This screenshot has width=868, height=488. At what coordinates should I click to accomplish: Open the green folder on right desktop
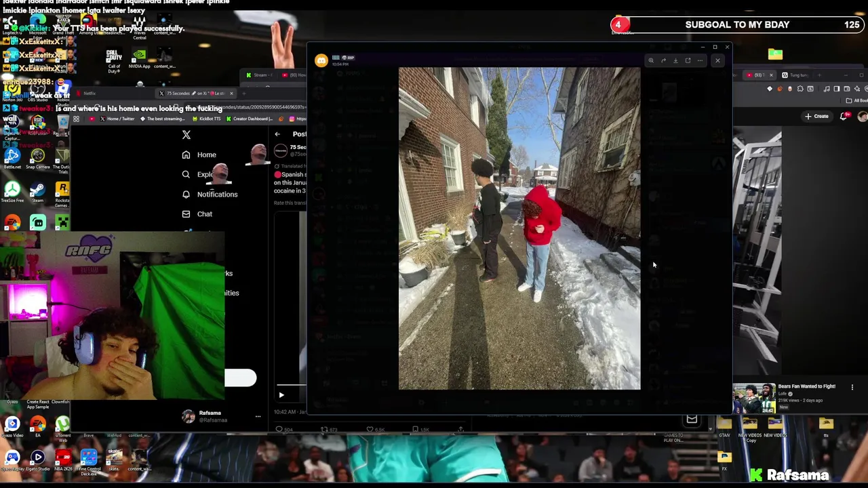(775, 54)
